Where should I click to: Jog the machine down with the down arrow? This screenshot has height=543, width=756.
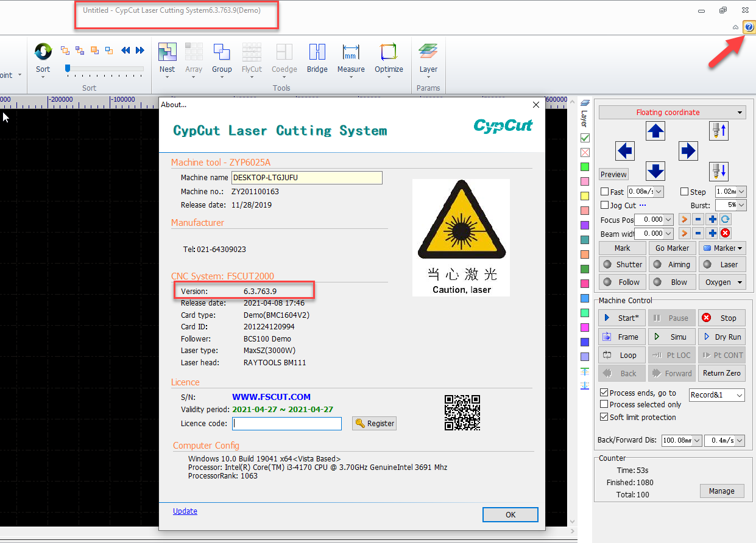click(x=655, y=171)
